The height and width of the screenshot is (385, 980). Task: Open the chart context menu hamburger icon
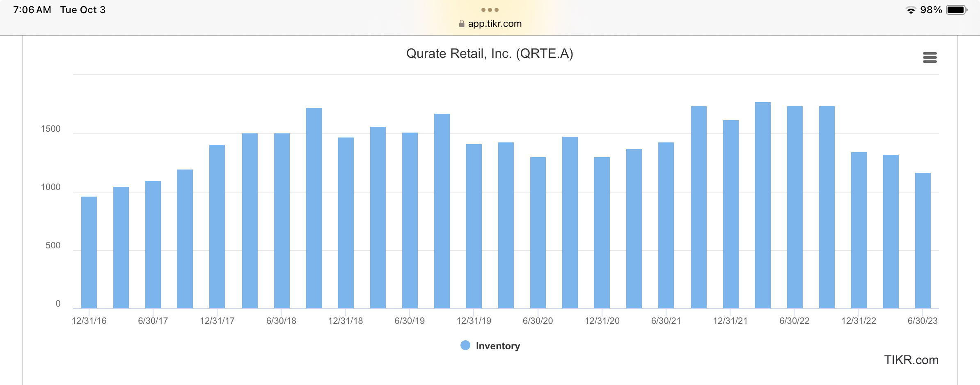930,57
